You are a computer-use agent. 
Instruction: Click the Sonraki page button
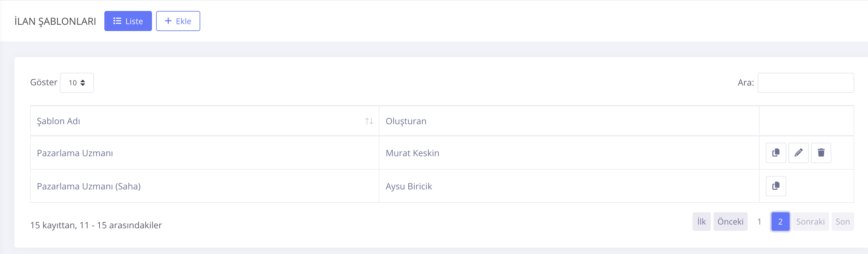point(810,222)
